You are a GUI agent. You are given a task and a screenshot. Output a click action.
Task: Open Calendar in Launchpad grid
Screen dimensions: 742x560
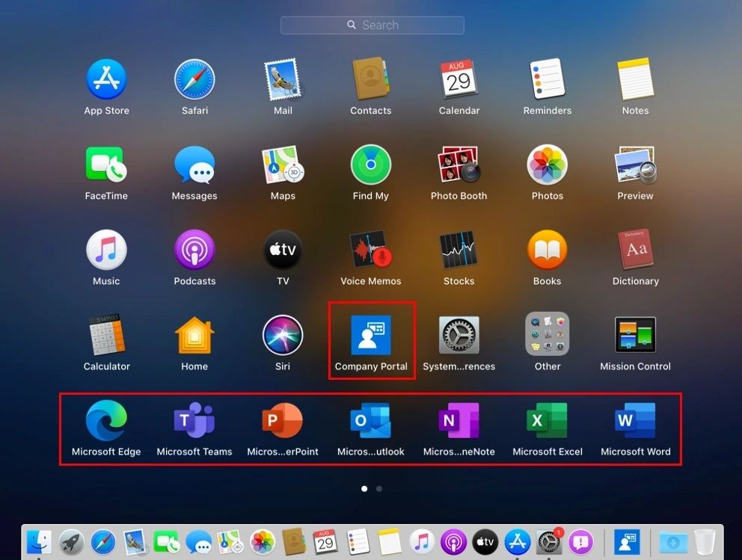point(459,79)
